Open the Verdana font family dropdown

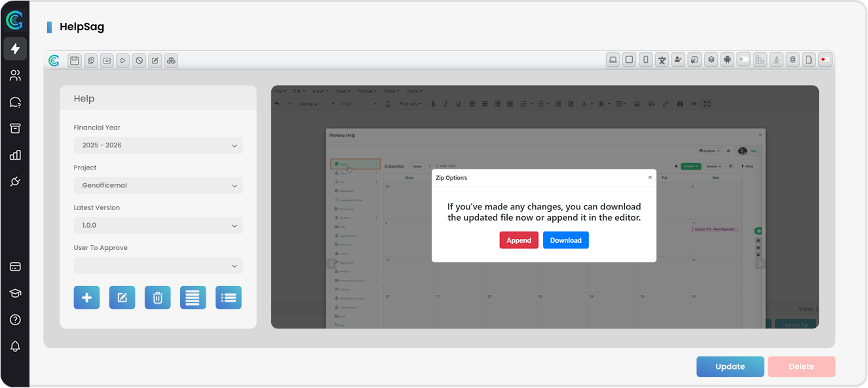(307, 103)
